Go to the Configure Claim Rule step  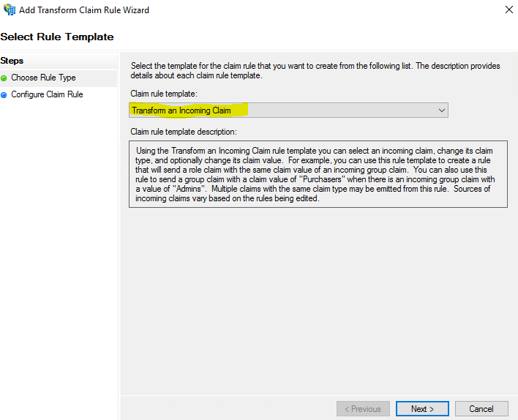click(x=47, y=94)
